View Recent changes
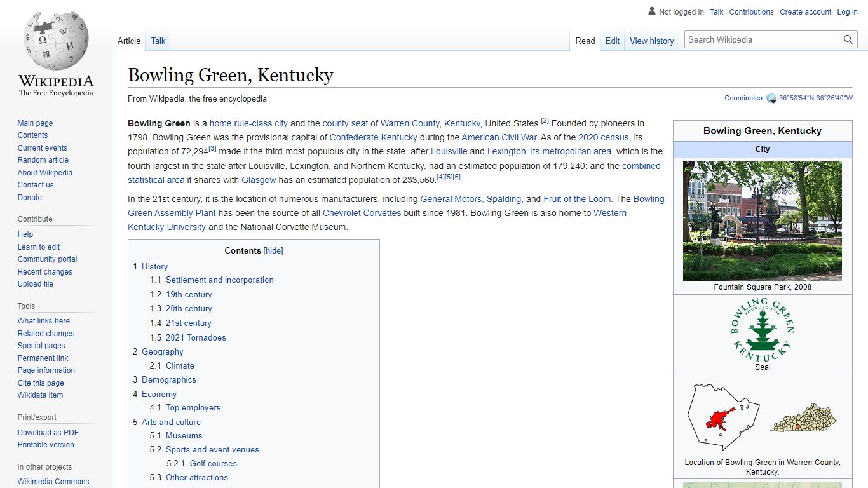 [45, 272]
